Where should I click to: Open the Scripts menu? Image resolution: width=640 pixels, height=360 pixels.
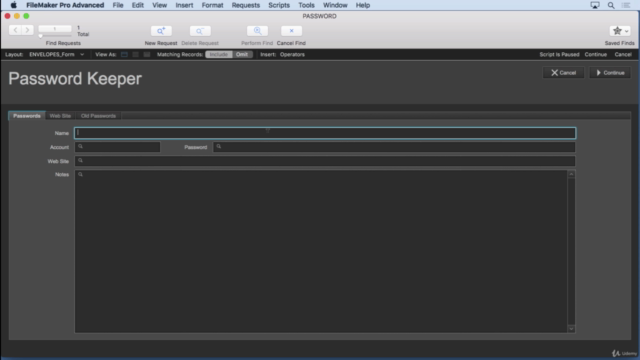[x=279, y=5]
